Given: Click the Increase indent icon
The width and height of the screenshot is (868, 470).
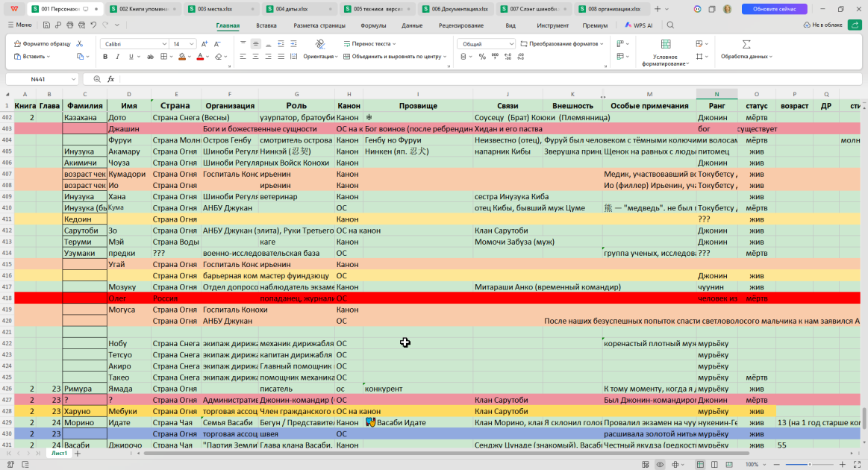Looking at the screenshot, I should 293,43.
